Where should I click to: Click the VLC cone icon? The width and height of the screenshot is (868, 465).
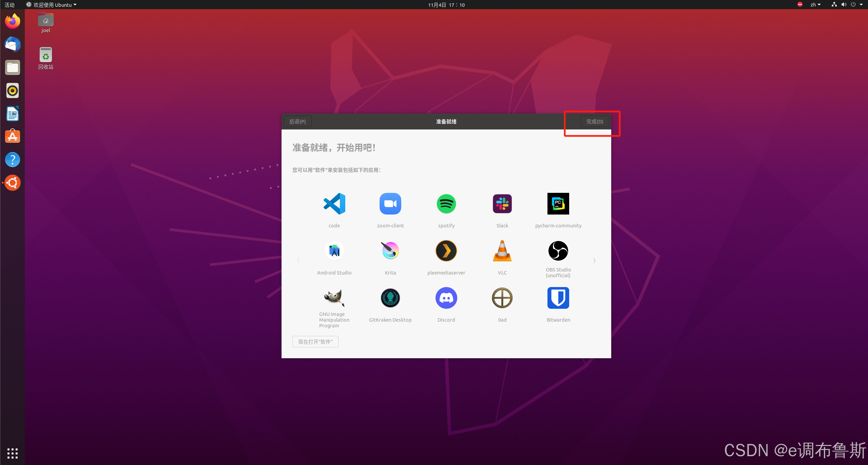tap(502, 251)
